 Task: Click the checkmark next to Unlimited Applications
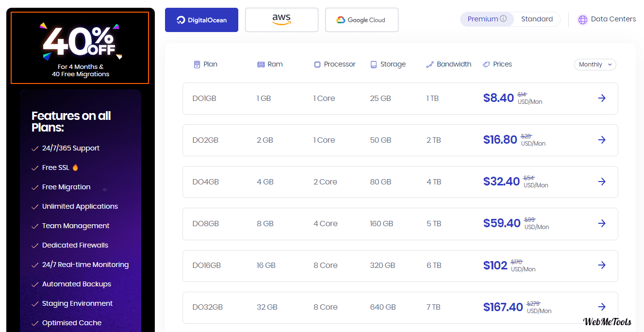pyautogui.click(x=35, y=207)
